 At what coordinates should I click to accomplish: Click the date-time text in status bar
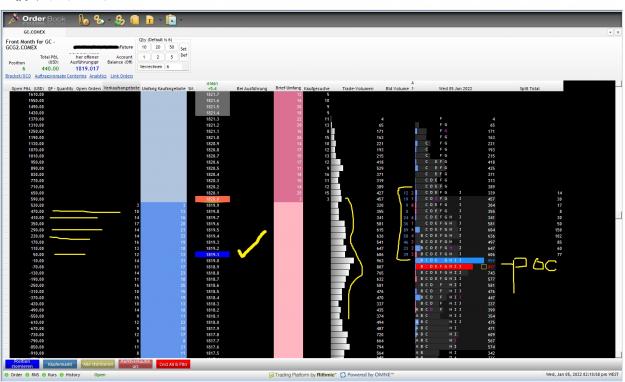click(582, 375)
